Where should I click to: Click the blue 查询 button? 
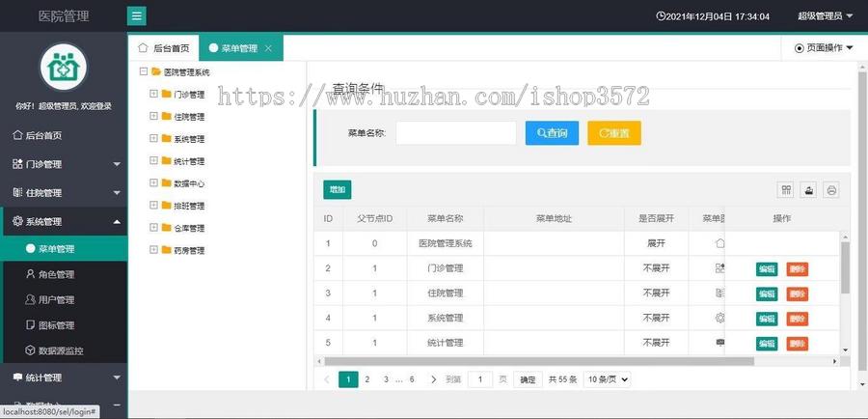552,133
